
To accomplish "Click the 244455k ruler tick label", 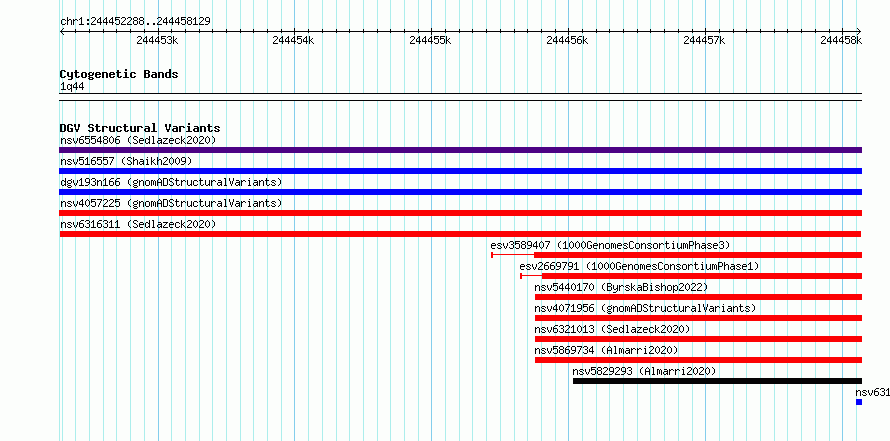I will click(430, 40).
